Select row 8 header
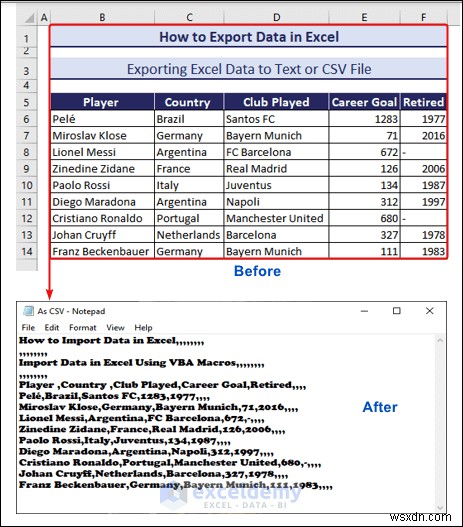The image size is (463, 527). pyautogui.click(x=27, y=152)
